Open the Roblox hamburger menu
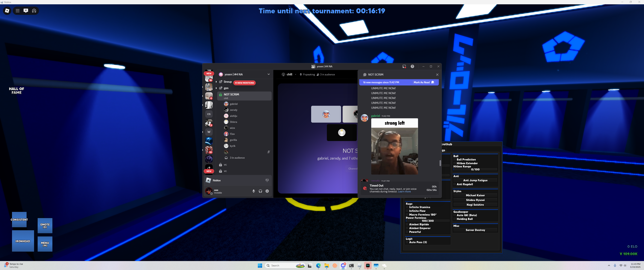 coord(17,10)
